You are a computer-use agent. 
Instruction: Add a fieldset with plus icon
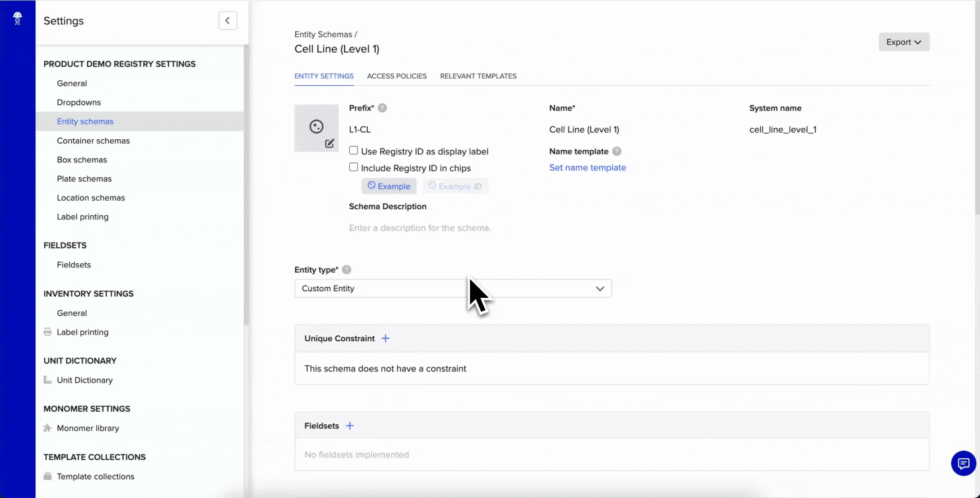[x=350, y=426]
